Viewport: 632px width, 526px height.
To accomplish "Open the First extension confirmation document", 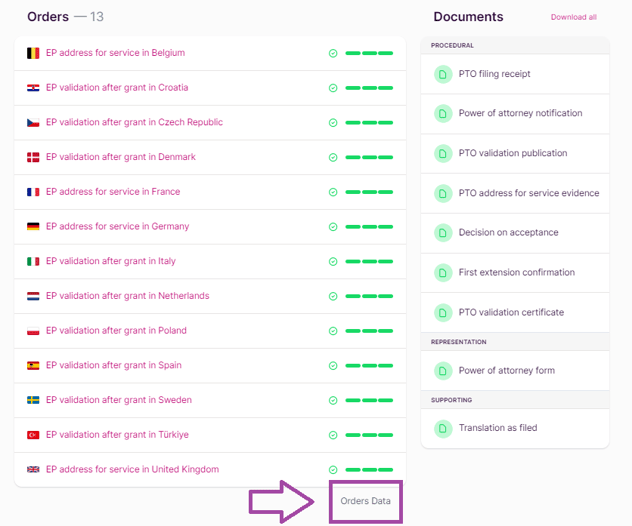I will (x=516, y=273).
